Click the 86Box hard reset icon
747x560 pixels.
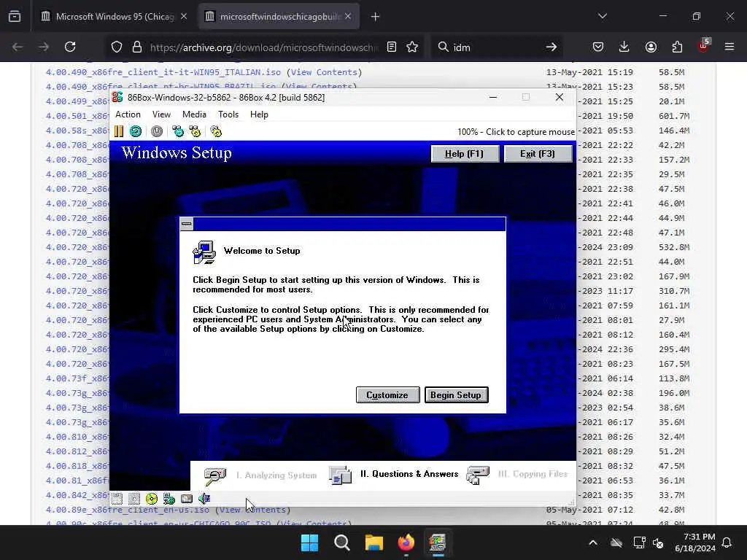pyautogui.click(x=135, y=131)
